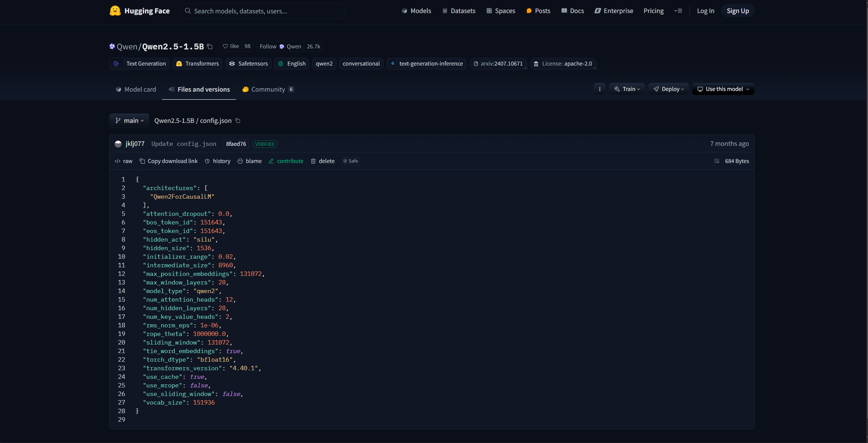
Task: Copy the config.json file path
Action: tap(237, 121)
